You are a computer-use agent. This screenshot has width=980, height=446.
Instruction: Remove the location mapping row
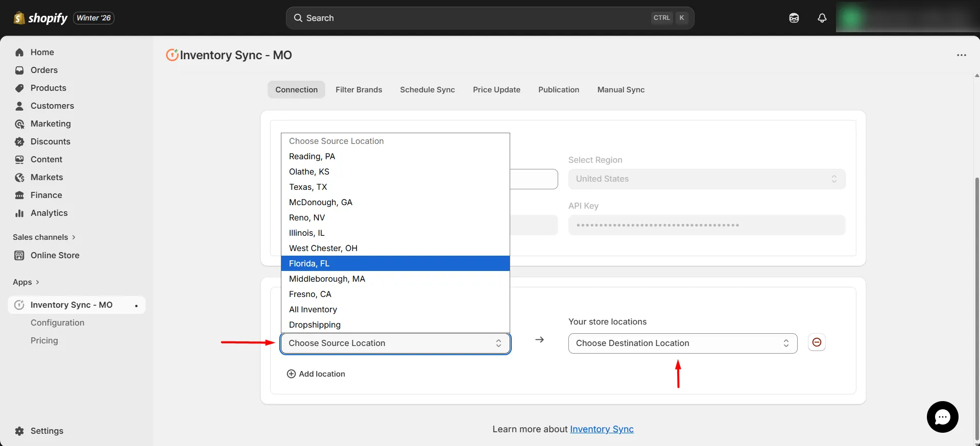817,342
